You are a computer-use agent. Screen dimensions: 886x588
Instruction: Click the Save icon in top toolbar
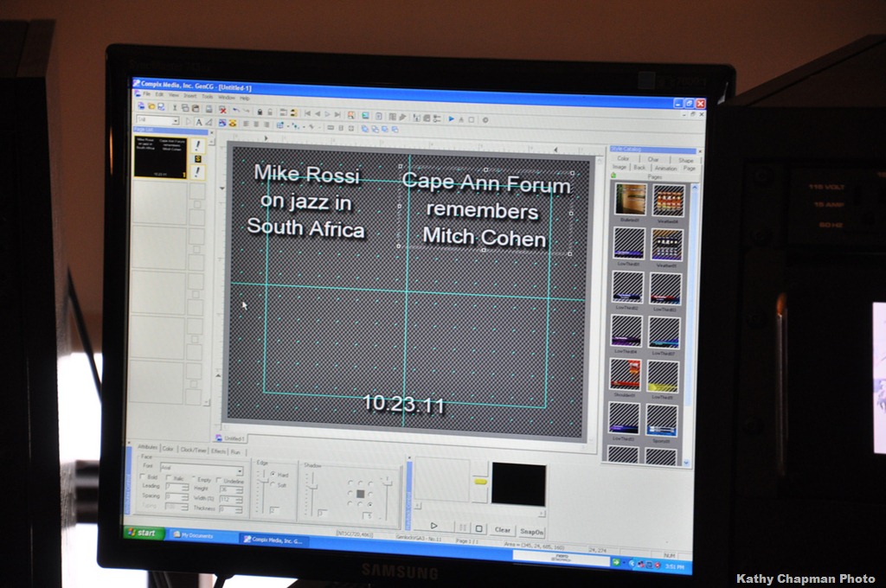(x=160, y=107)
